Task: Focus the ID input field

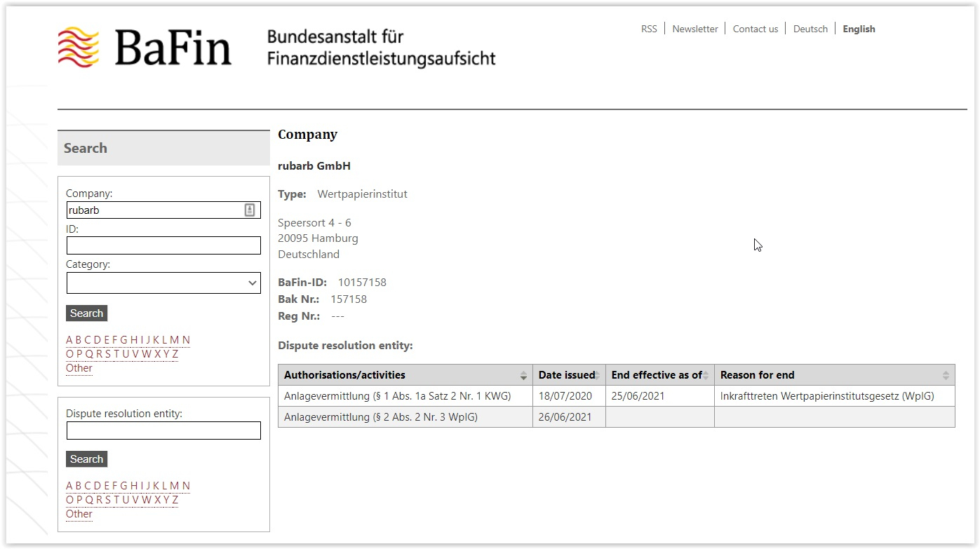Action: click(163, 245)
